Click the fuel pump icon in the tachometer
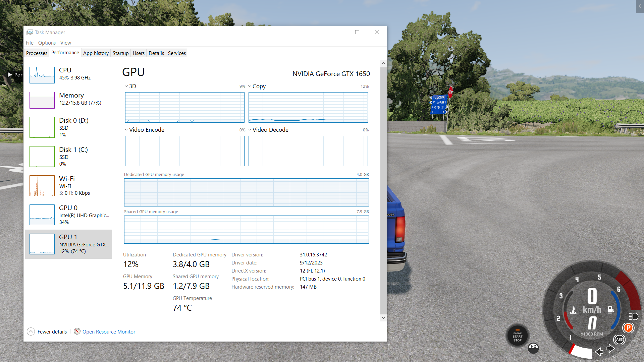This screenshot has height=362, width=644. point(611,310)
